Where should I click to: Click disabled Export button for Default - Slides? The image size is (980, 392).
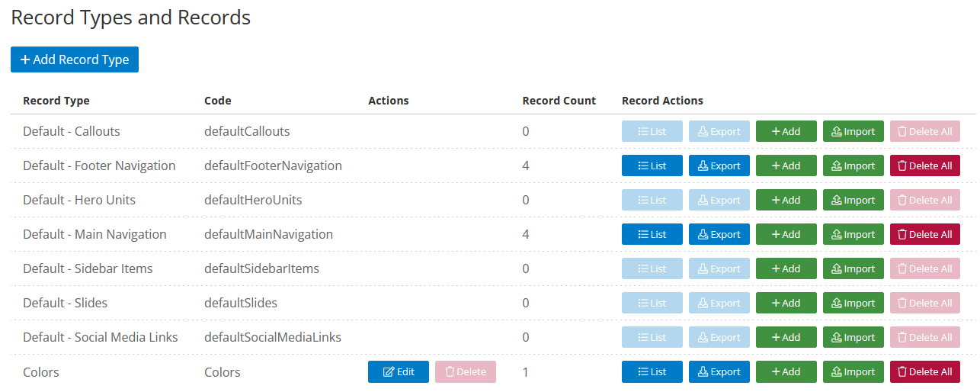coord(719,303)
